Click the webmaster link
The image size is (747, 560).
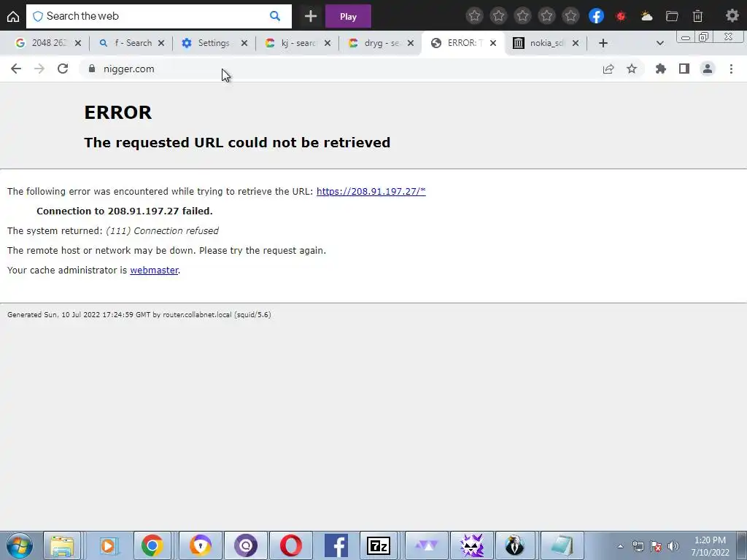pyautogui.click(x=154, y=270)
